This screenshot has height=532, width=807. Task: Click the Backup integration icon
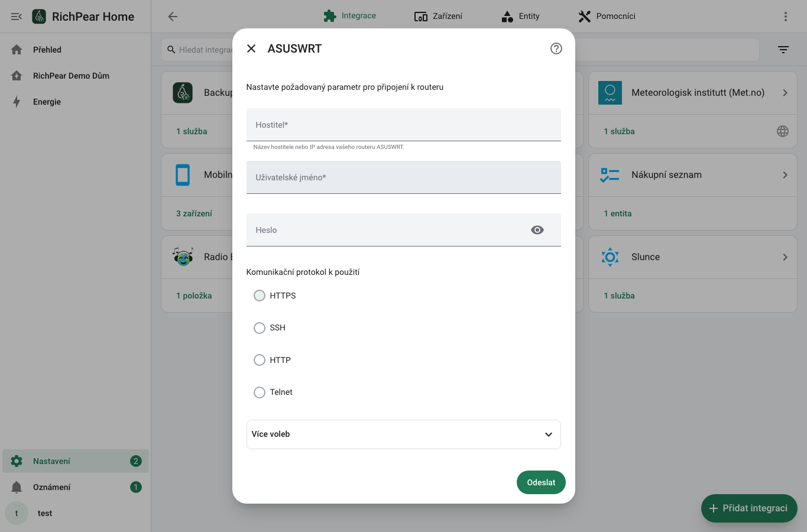pos(183,93)
